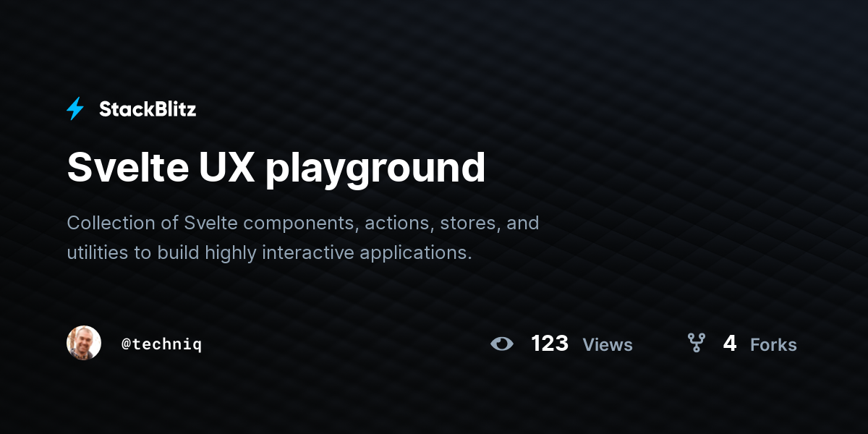Click the 4 forks count number
Screen dimensions: 868x434
[730, 343]
